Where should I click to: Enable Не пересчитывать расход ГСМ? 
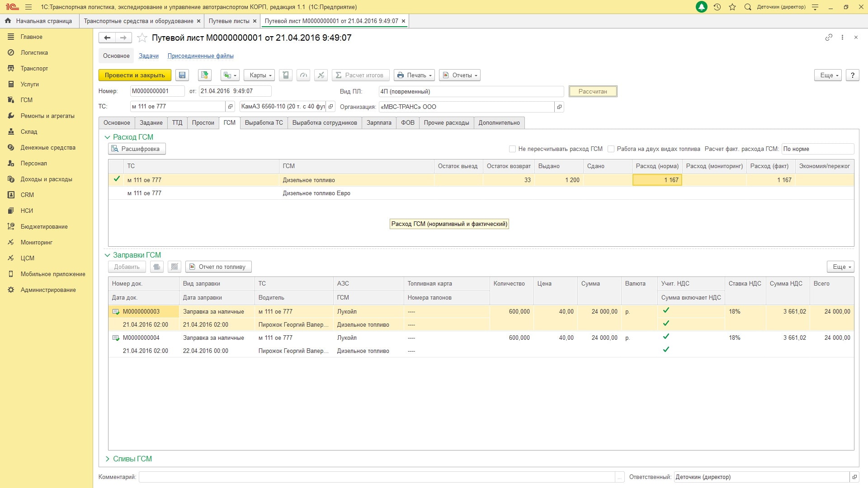coord(512,149)
